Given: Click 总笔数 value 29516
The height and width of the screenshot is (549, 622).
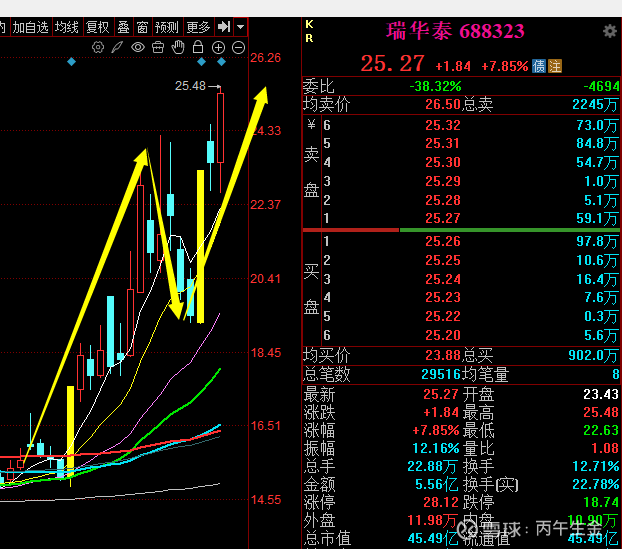Looking at the screenshot, I should (x=441, y=374).
